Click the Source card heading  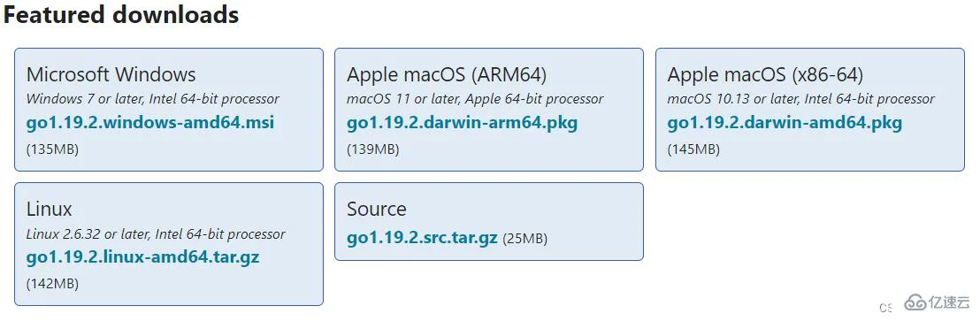(x=376, y=209)
